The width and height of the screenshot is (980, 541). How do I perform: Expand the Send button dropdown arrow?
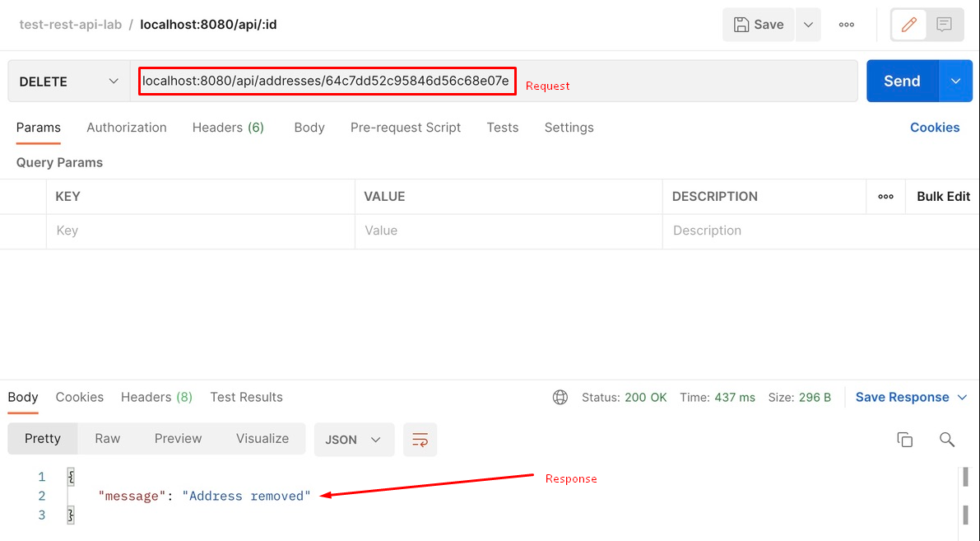coord(955,81)
